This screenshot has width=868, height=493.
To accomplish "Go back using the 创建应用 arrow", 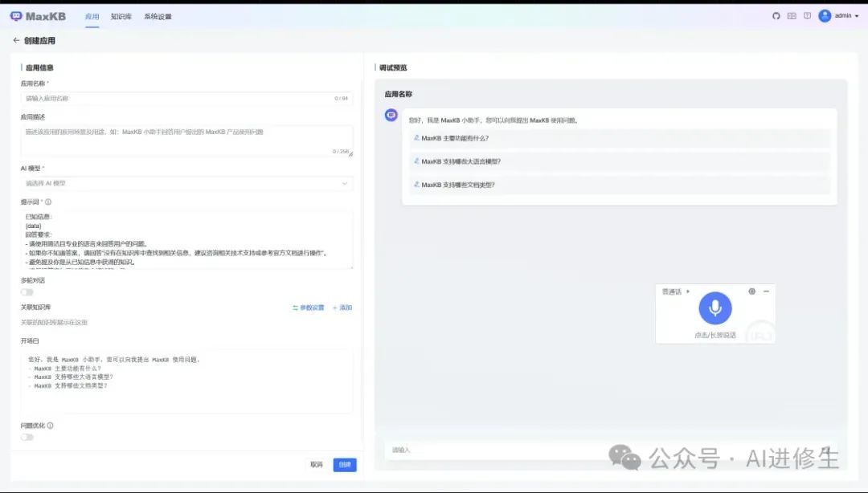I will coord(16,40).
